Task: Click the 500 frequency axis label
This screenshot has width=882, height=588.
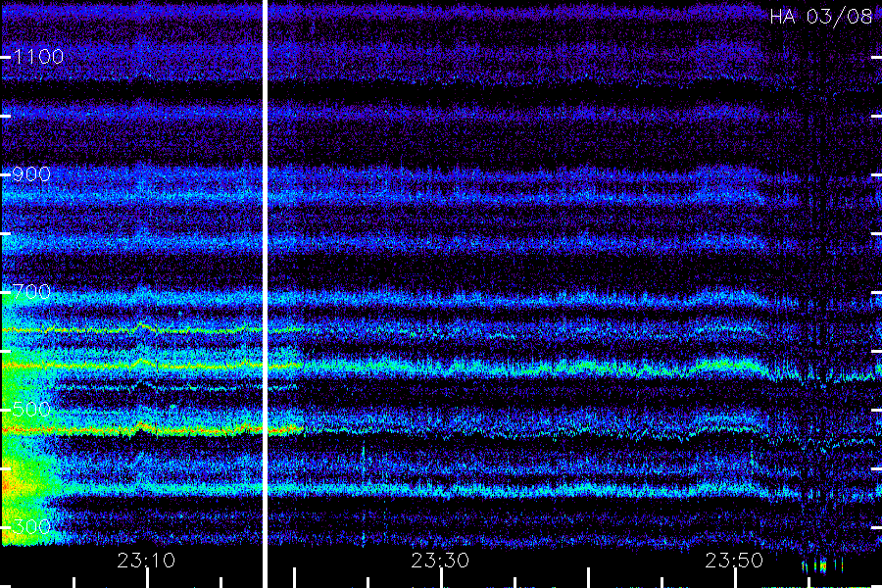Action: click(x=31, y=410)
